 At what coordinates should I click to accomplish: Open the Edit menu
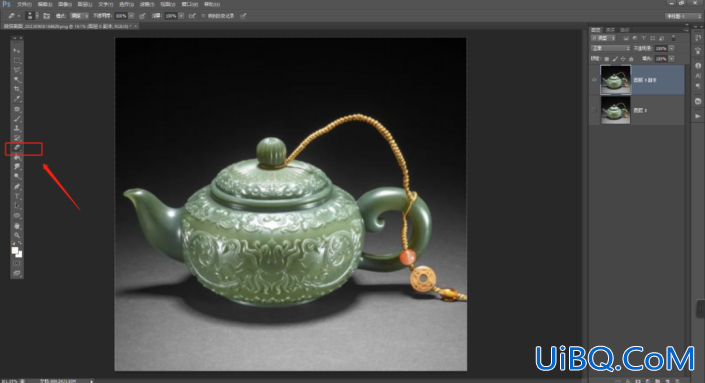pos(45,4)
